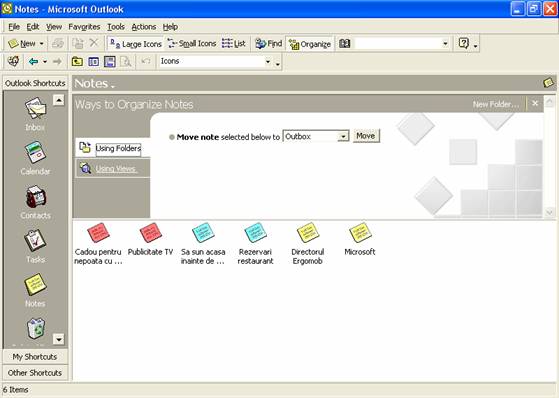Click the Move button
This screenshot has height=398, width=559.
click(x=366, y=136)
